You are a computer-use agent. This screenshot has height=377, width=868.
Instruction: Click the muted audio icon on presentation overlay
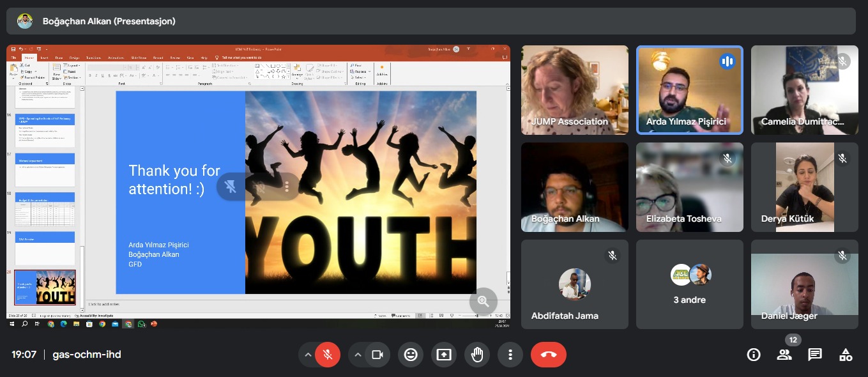tap(259, 187)
